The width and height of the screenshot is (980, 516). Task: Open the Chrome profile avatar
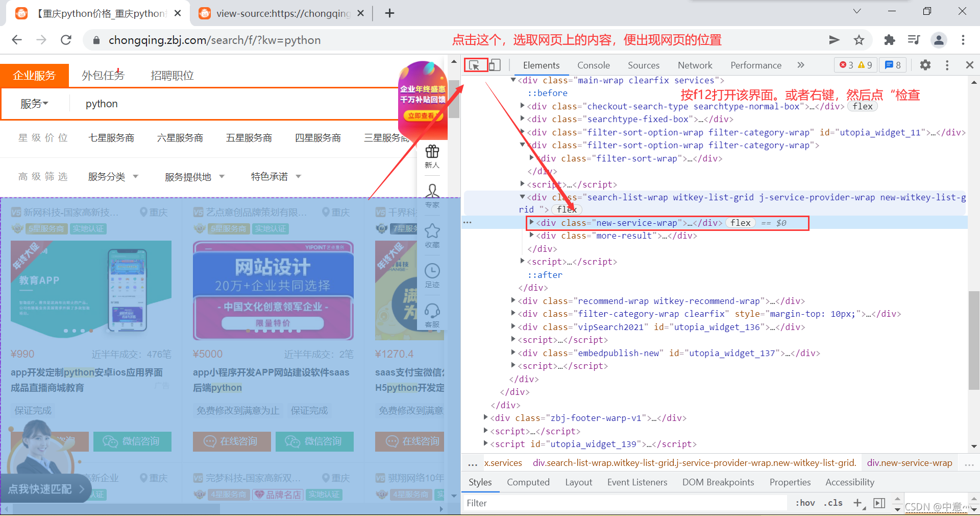[939, 40]
